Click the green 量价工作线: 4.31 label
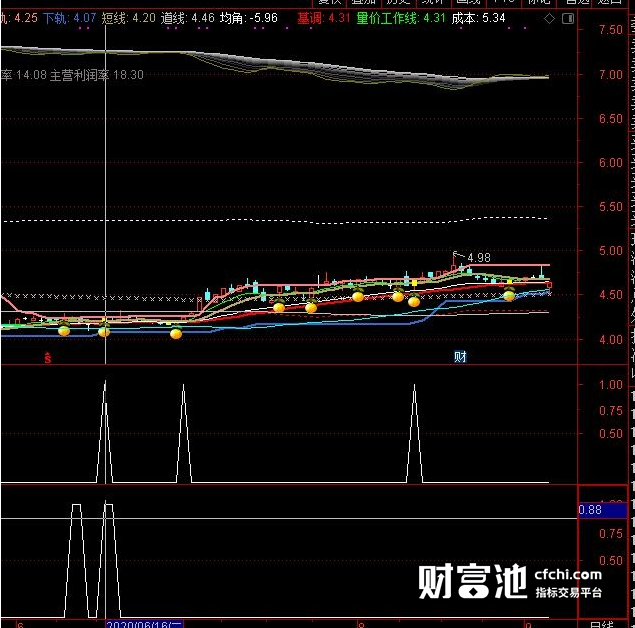The image size is (635, 628). (x=401, y=18)
